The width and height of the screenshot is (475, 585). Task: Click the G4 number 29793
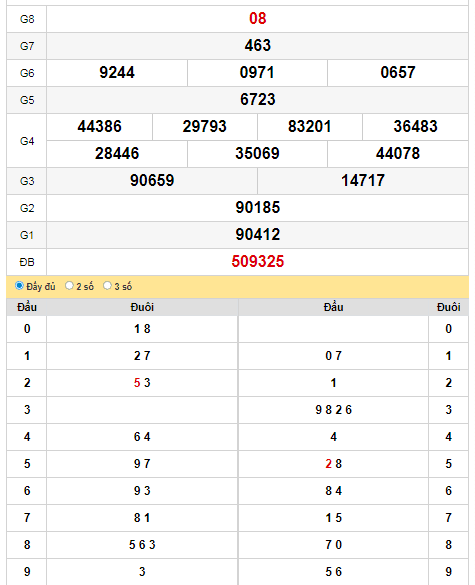[204, 126]
